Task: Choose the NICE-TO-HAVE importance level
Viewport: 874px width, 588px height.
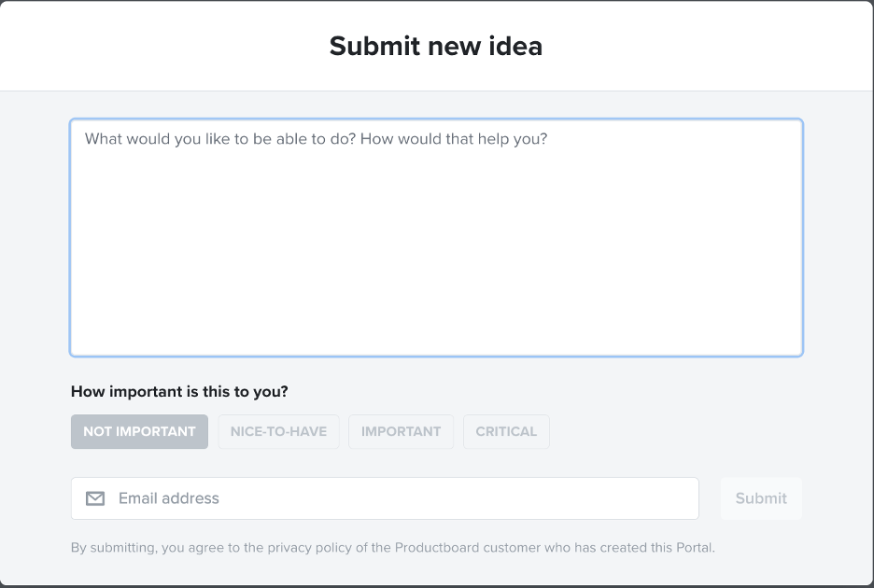Action: [278, 431]
